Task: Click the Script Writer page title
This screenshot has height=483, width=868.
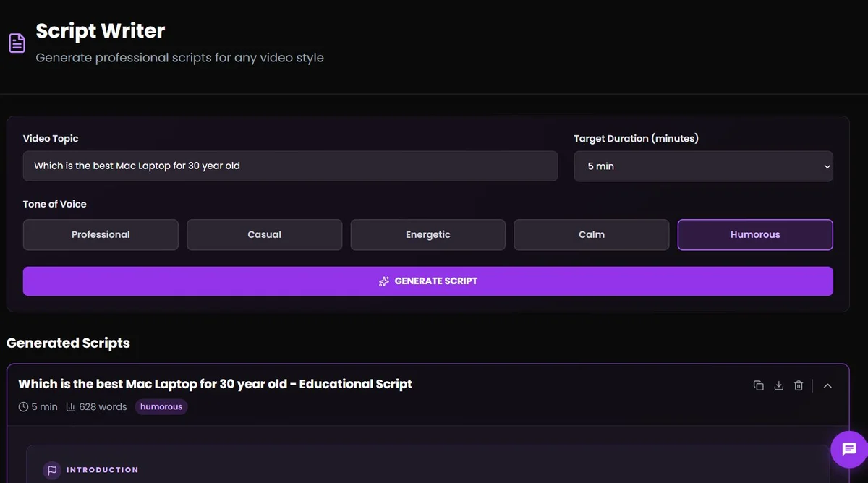Action: coord(101,31)
